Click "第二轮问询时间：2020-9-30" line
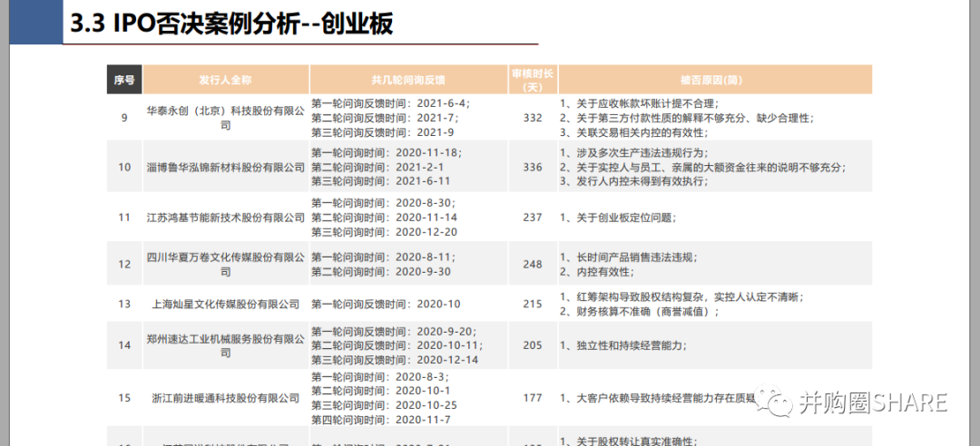980x446 pixels. coord(380,271)
